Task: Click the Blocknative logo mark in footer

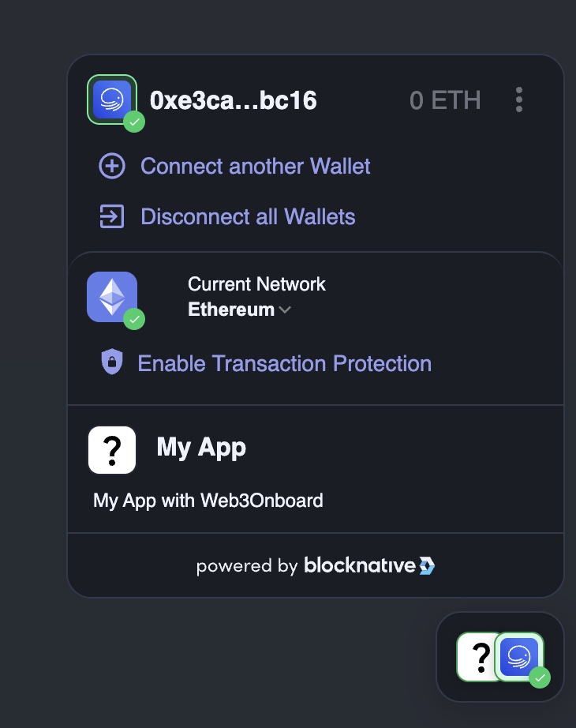Action: pyautogui.click(x=427, y=565)
